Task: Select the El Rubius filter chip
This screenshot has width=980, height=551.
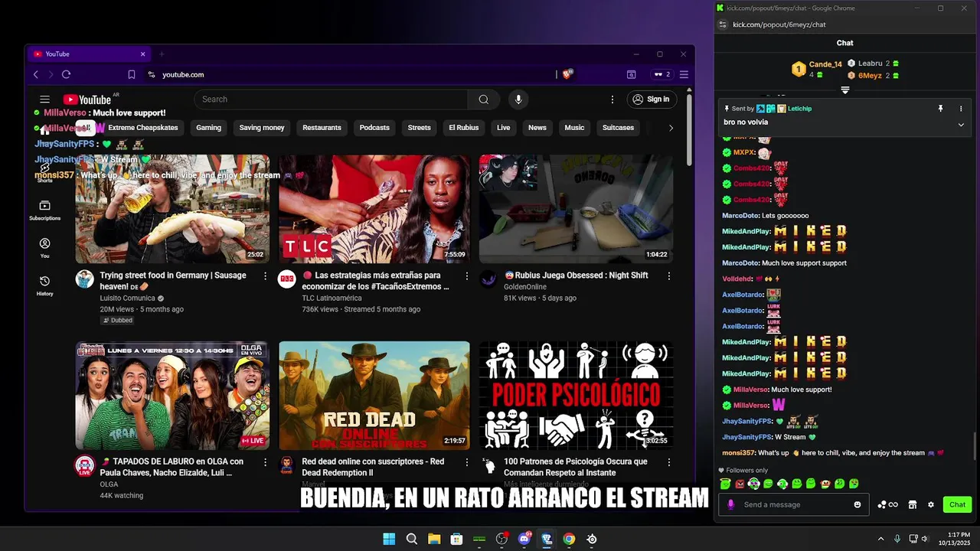Action: tap(464, 128)
